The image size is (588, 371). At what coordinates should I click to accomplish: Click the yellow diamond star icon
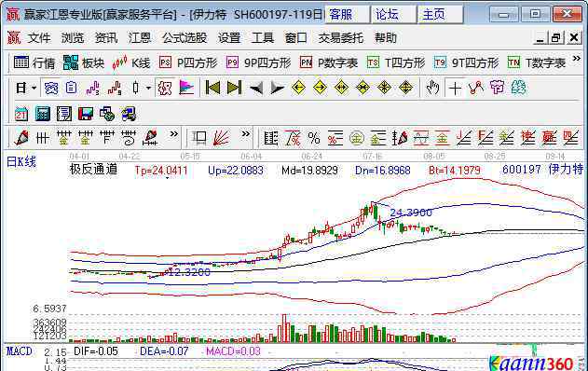(x=384, y=88)
